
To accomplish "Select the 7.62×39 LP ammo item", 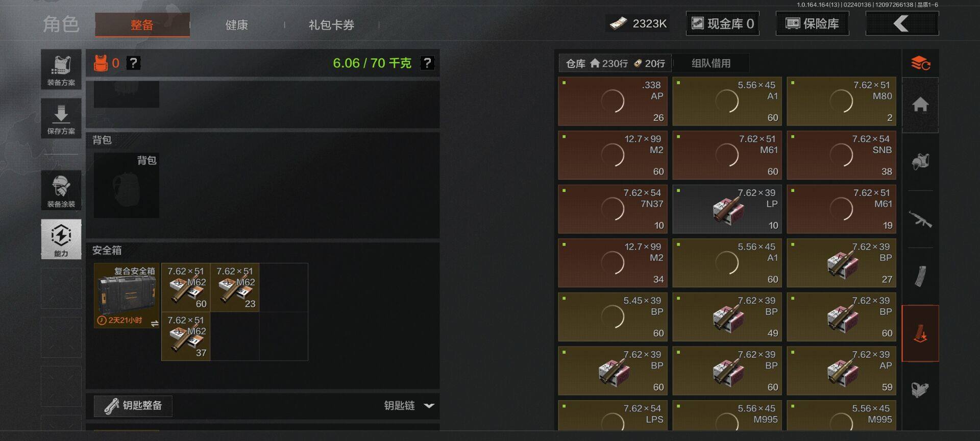I will (x=727, y=209).
